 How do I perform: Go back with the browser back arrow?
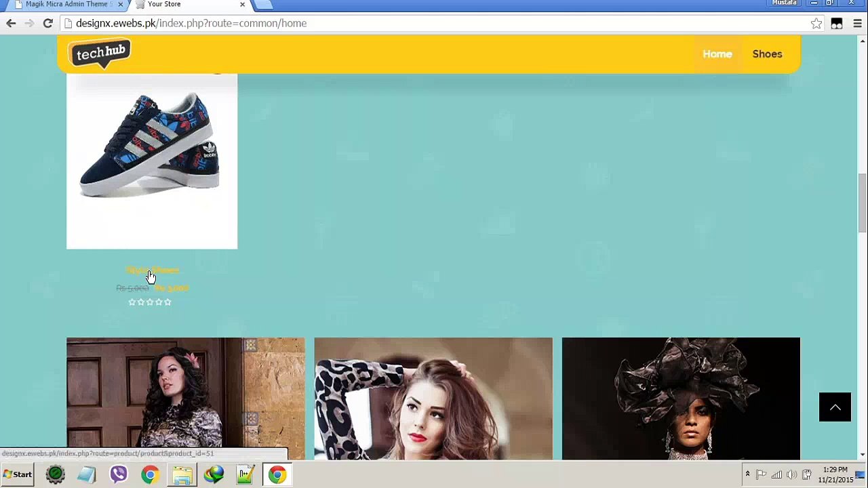(11, 23)
